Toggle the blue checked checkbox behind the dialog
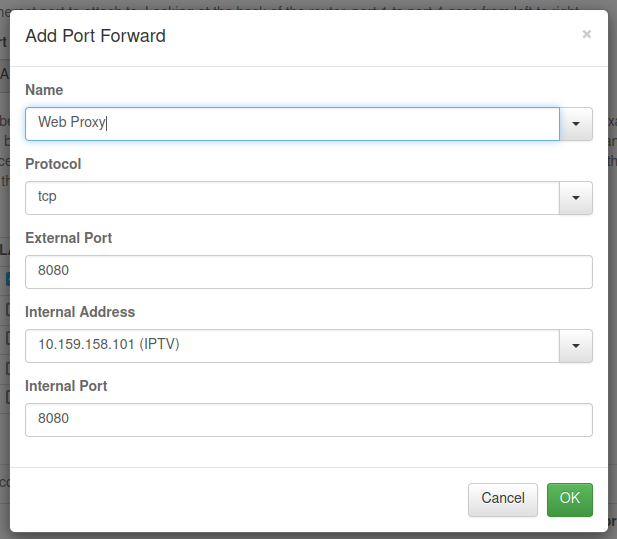Image resolution: width=617 pixels, height=539 pixels. click(x=7, y=279)
